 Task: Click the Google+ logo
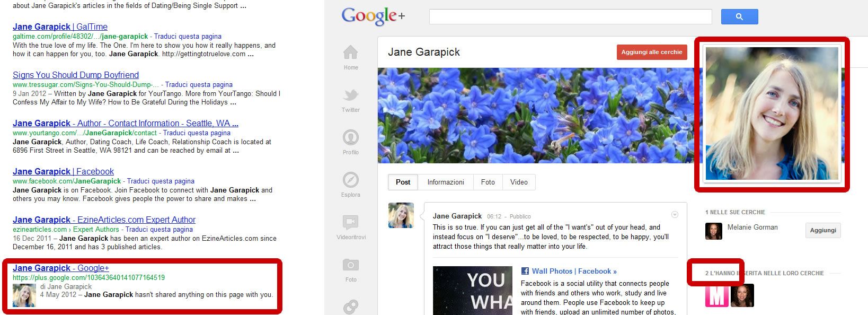[374, 16]
